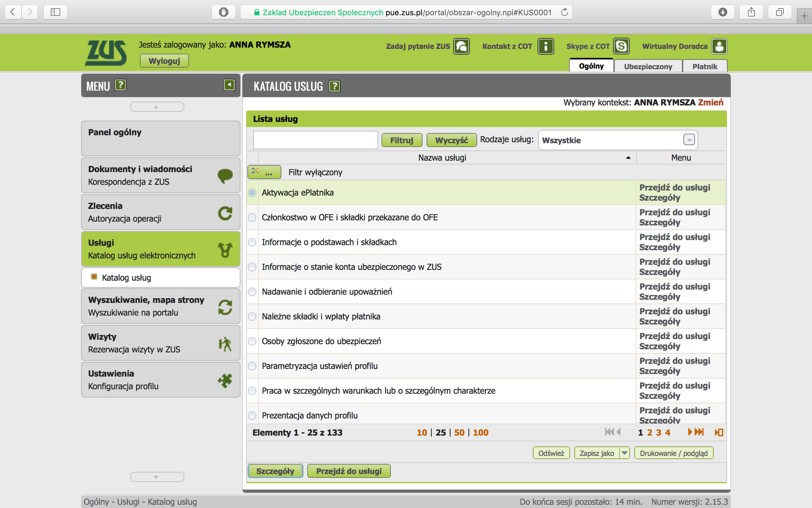This screenshot has height=508, width=812.
Task: Sort by the Nazwa usługi column arrow
Action: [628, 158]
